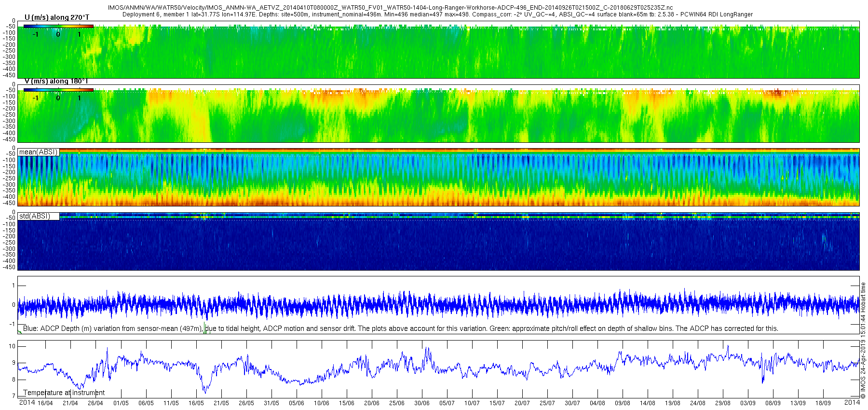
Task: Click the '21/05' date tick label
Action: tap(221, 403)
